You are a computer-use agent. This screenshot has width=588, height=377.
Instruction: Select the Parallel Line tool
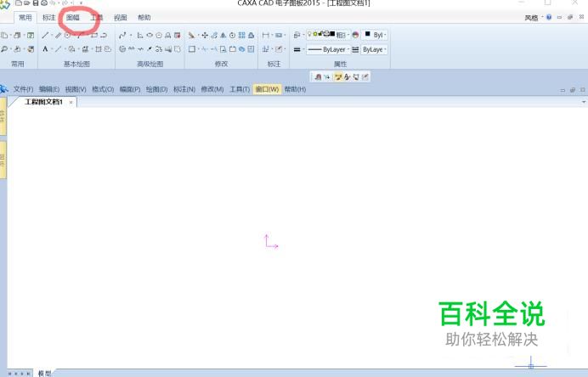(58, 35)
